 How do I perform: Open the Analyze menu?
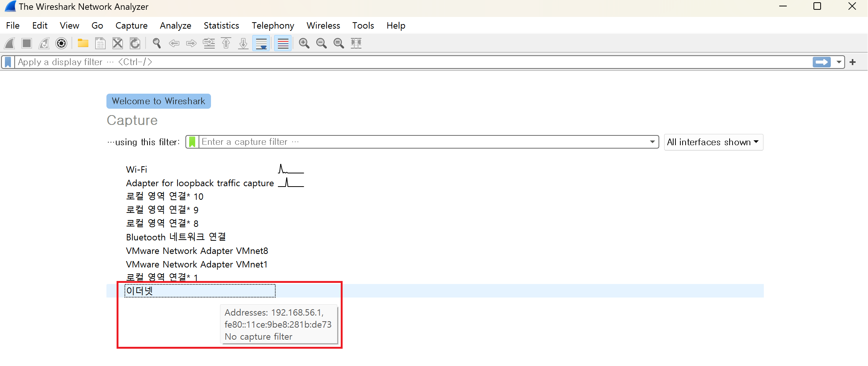click(176, 26)
